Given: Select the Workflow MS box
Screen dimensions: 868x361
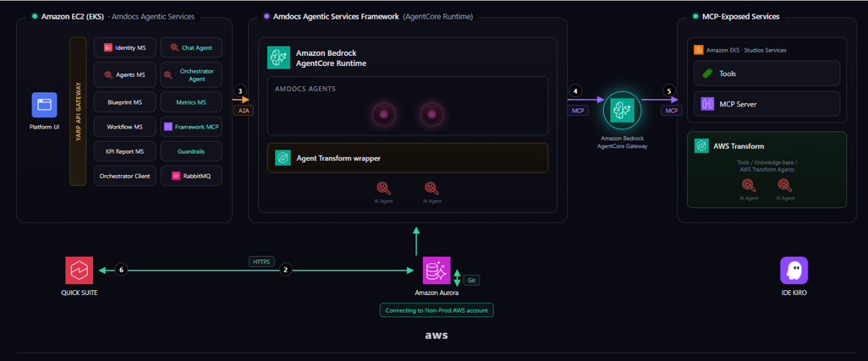Looking at the screenshot, I should point(124,127).
